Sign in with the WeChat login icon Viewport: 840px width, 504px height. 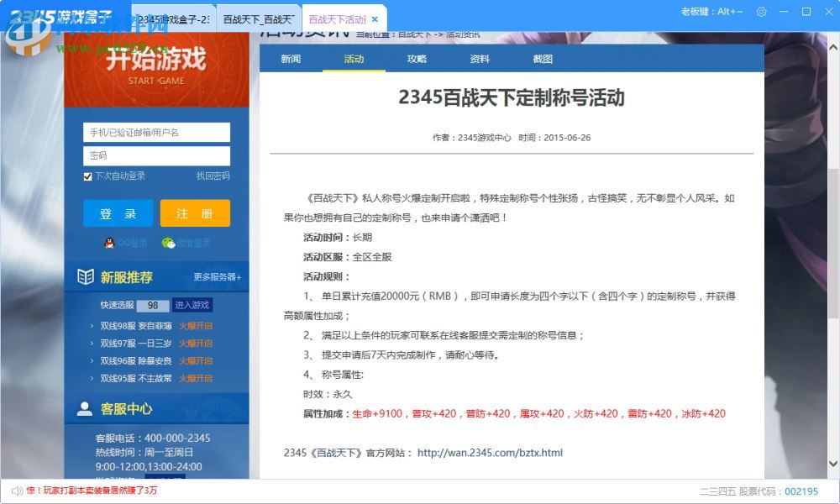coord(168,243)
